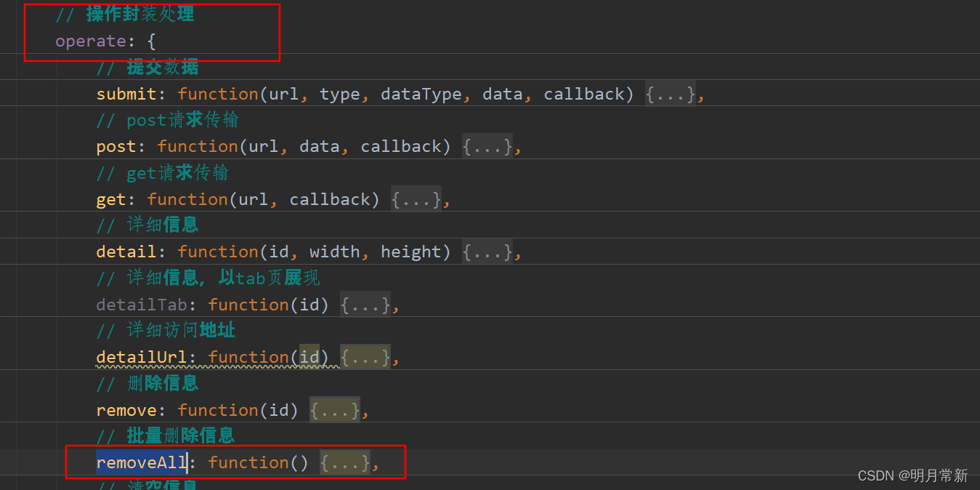Click the post property name
Viewport: 980px width, 490px height.
click(116, 147)
